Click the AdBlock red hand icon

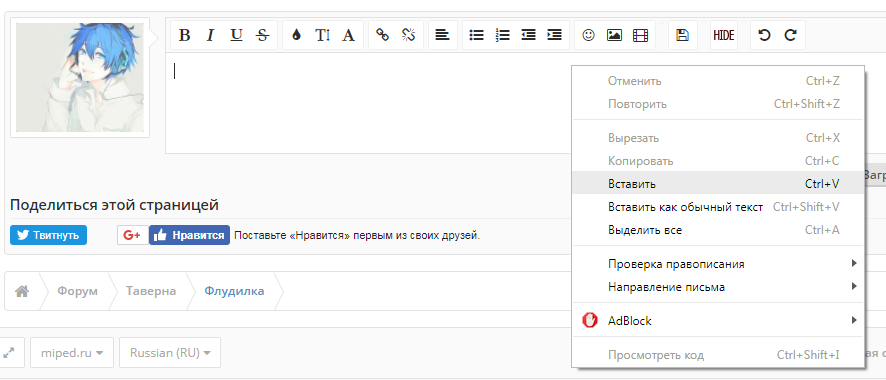tap(589, 321)
